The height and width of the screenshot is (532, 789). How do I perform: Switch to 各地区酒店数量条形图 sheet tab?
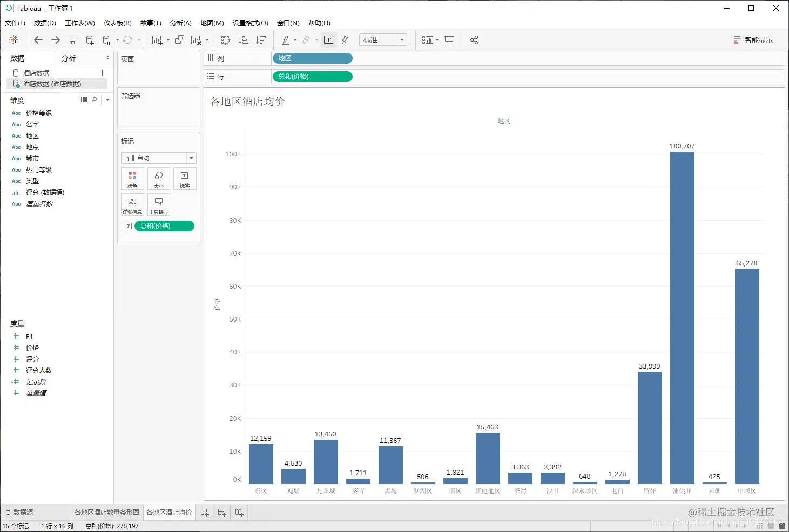click(107, 512)
